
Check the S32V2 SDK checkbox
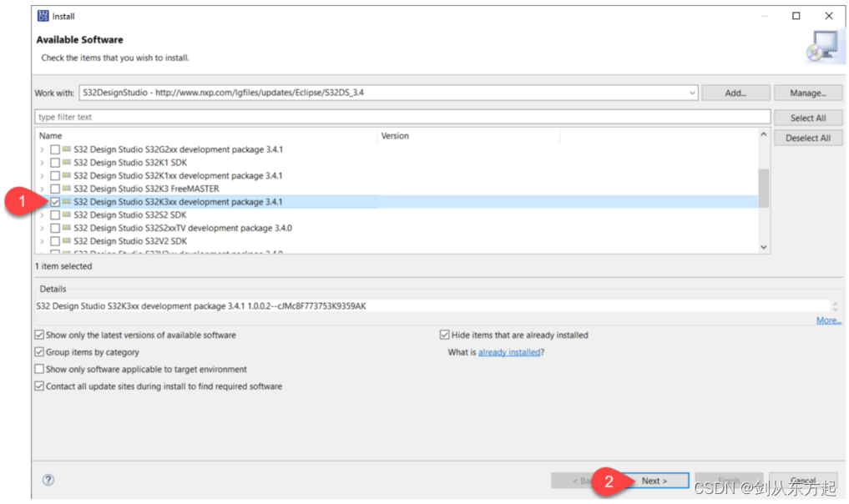55,241
